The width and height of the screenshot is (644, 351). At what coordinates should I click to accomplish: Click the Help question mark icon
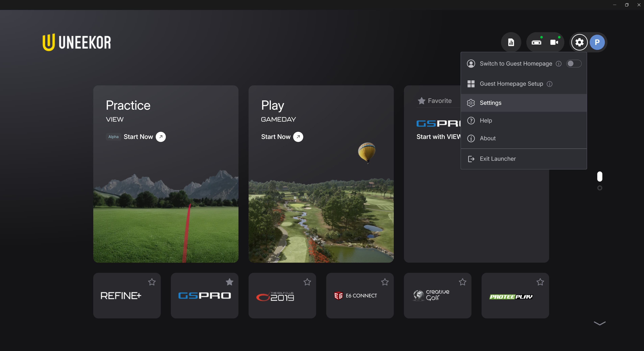pyautogui.click(x=471, y=120)
